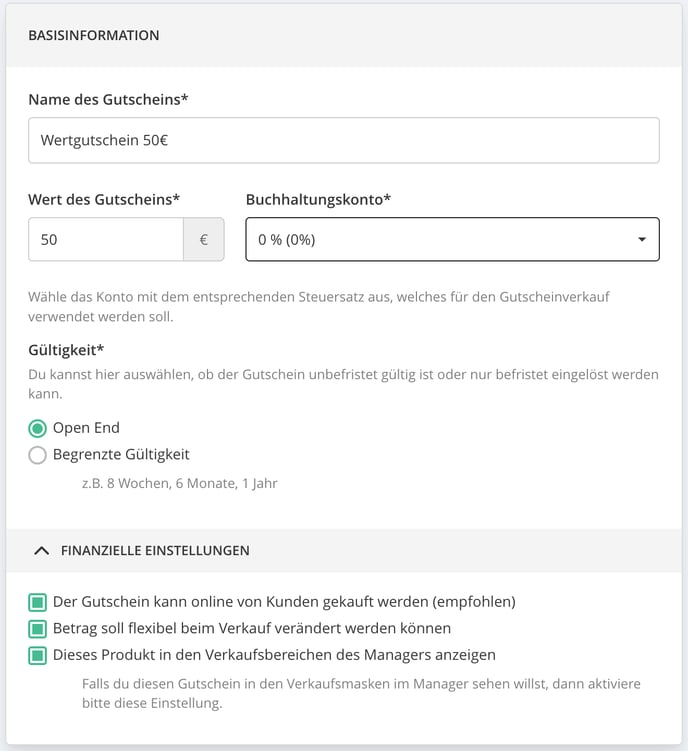
Task: Select the Open End radio button
Action: click(x=37, y=428)
